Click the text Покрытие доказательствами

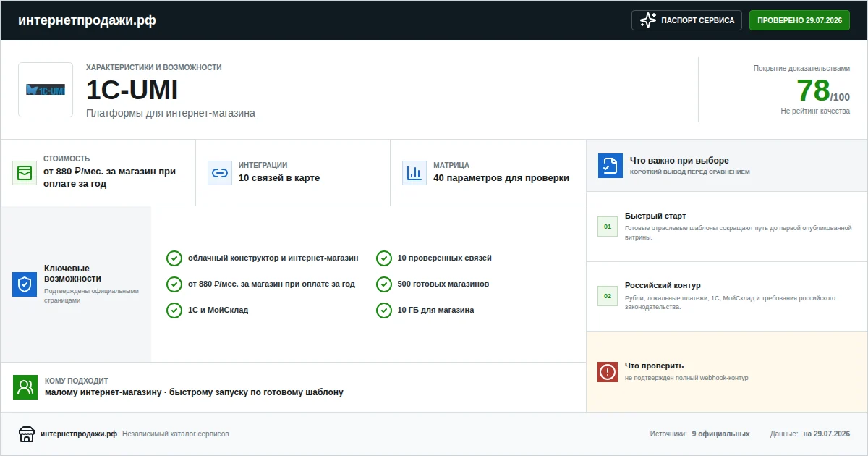click(x=802, y=69)
